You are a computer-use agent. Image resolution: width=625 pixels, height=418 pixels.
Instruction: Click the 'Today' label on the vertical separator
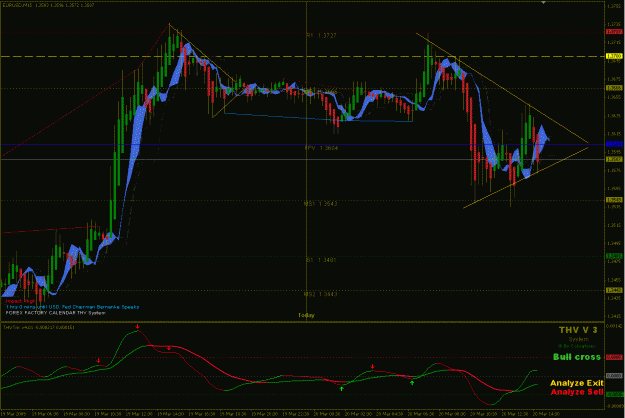[x=306, y=315]
